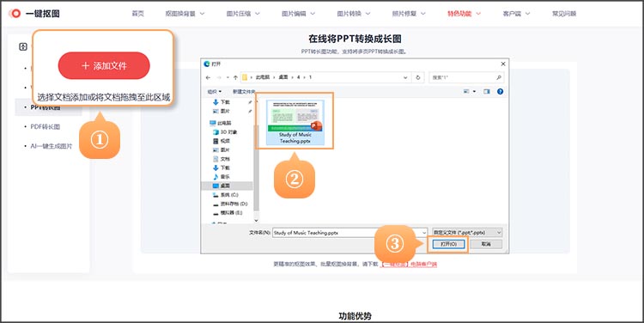This screenshot has width=644, height=323.
Task: Select 文档 in the navigation tree
Action: pos(221,159)
